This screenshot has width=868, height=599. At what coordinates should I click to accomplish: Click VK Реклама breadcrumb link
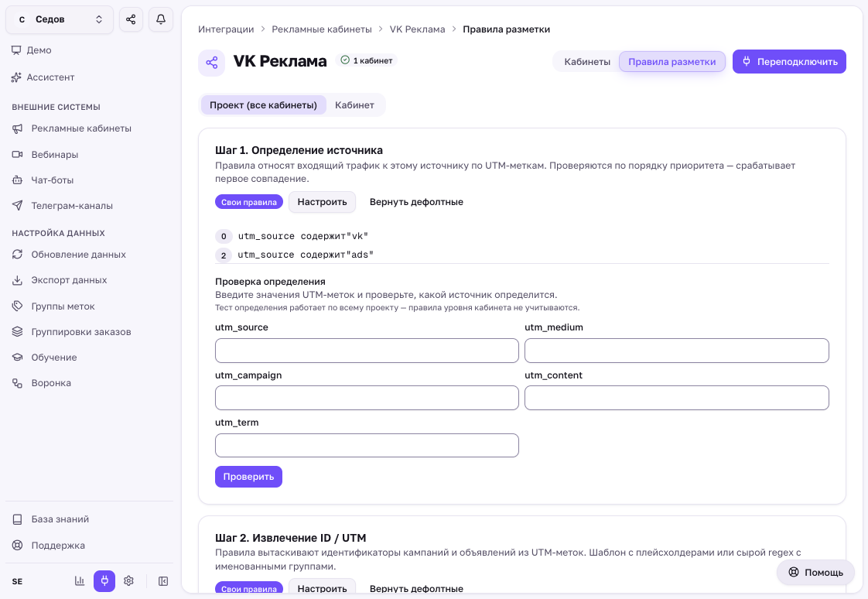(418, 29)
